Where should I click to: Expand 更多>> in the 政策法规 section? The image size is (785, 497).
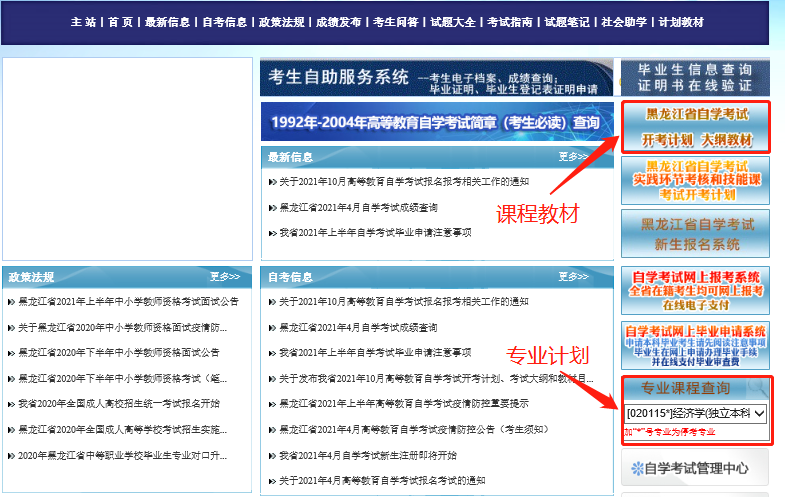click(x=224, y=277)
